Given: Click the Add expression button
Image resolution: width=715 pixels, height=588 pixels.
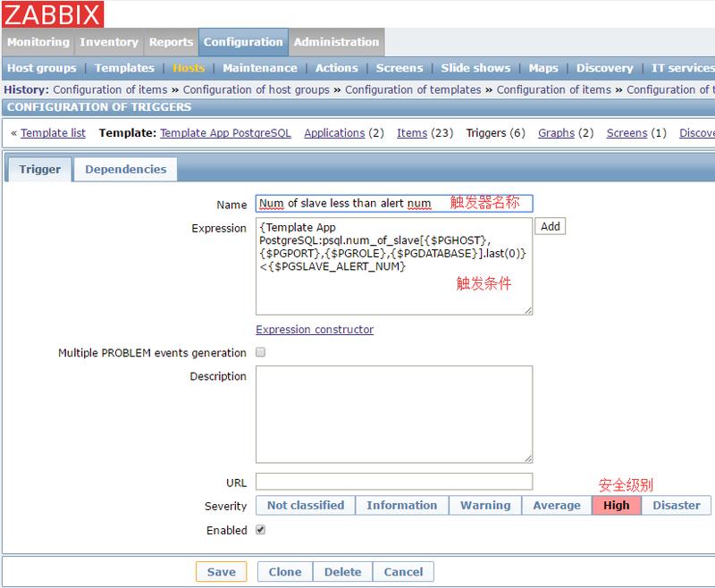Looking at the screenshot, I should click(551, 227).
